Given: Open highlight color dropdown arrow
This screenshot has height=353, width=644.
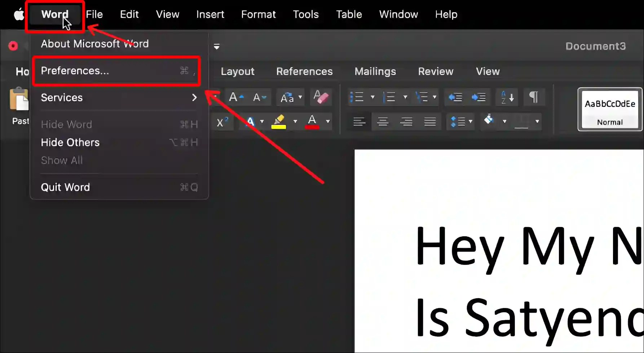Looking at the screenshot, I should 295,122.
